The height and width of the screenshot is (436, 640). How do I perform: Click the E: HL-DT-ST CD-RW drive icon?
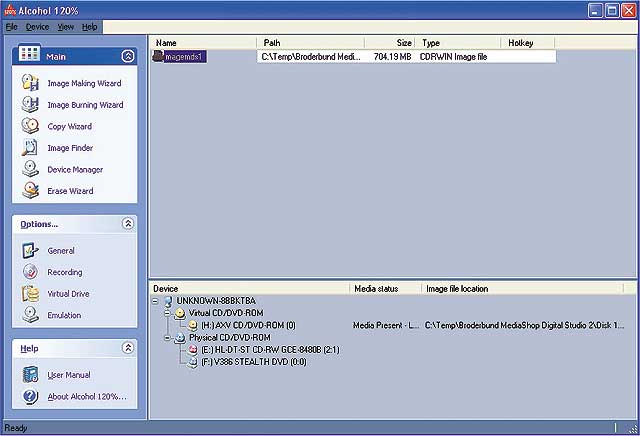pyautogui.click(x=193, y=350)
